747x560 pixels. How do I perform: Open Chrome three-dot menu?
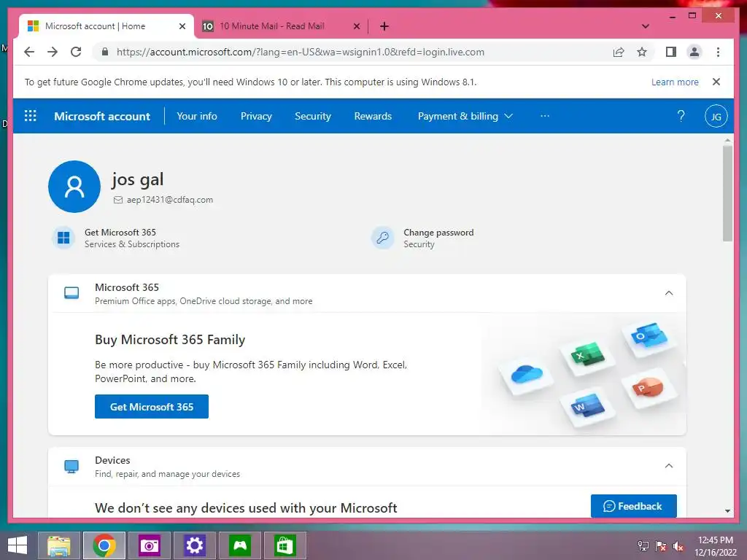pos(718,52)
